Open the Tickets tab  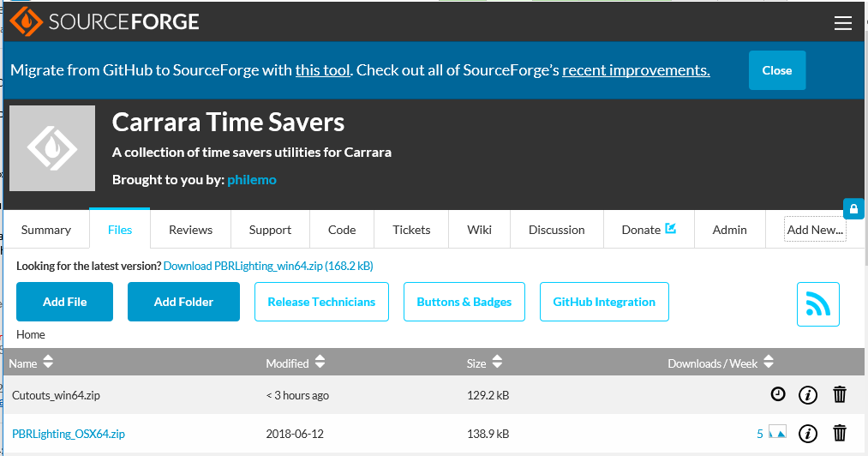(x=411, y=230)
